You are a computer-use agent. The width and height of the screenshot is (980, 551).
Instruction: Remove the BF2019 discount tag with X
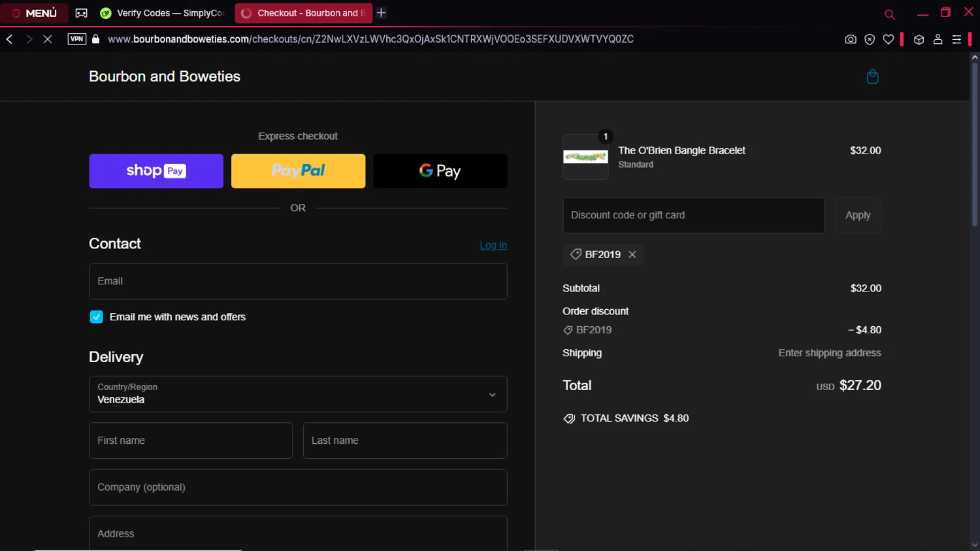coord(632,255)
